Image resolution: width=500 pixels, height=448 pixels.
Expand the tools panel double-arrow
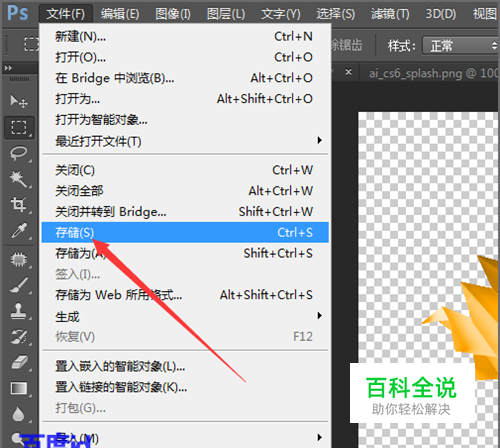pyautogui.click(x=8, y=68)
